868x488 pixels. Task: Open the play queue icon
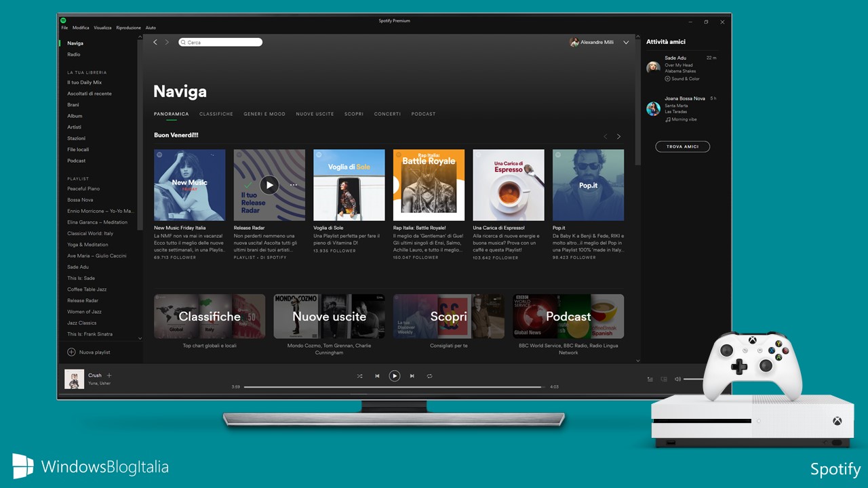(x=650, y=379)
